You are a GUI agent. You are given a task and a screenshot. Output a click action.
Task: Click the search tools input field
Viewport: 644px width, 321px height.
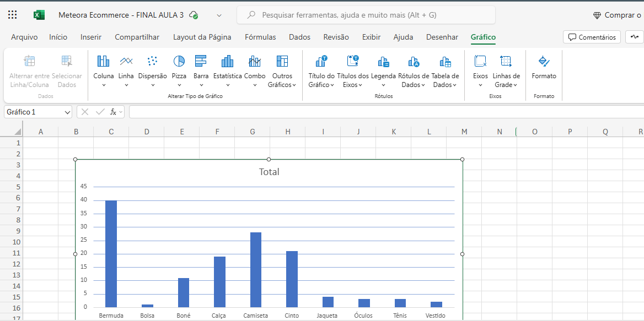point(366,15)
